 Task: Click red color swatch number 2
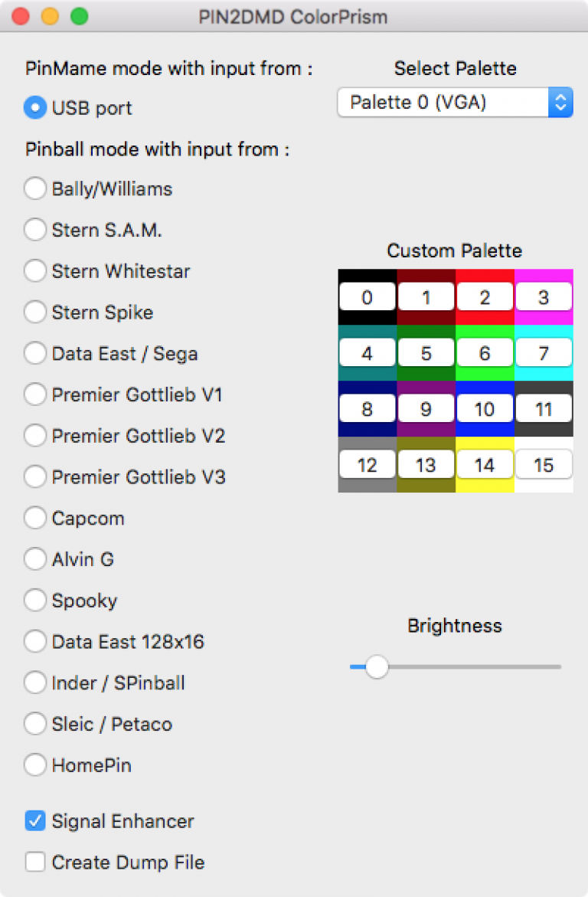tap(485, 297)
